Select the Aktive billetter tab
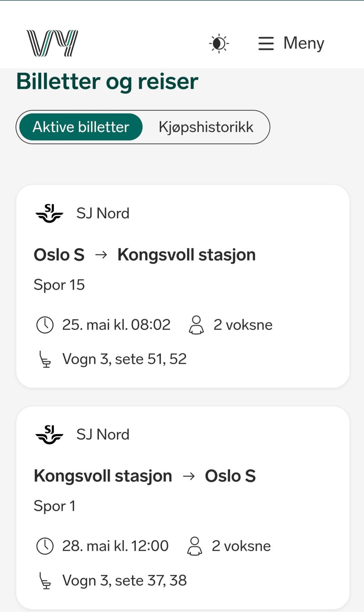The height and width of the screenshot is (612, 364). pyautogui.click(x=81, y=127)
